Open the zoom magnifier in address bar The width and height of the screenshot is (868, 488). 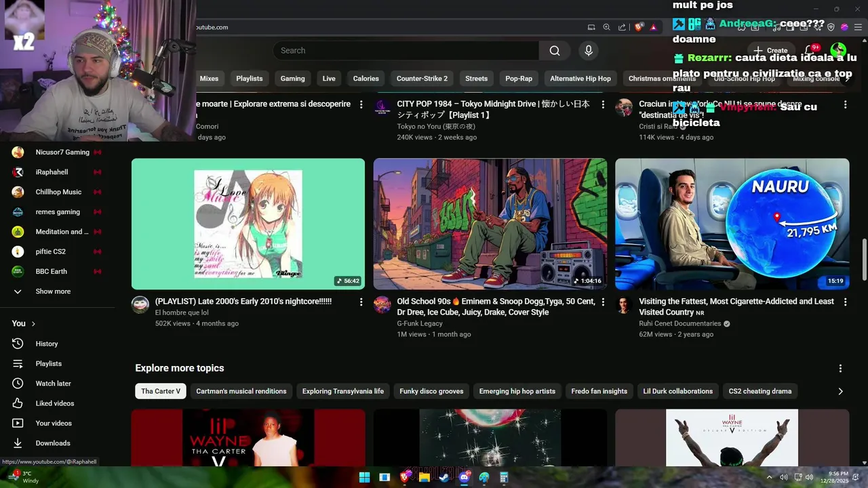coord(607,27)
